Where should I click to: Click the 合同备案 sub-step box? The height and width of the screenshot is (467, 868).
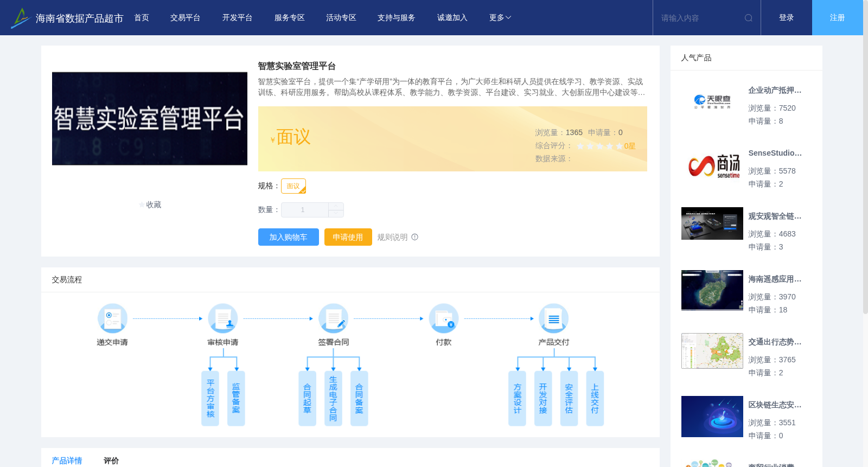tap(359, 399)
